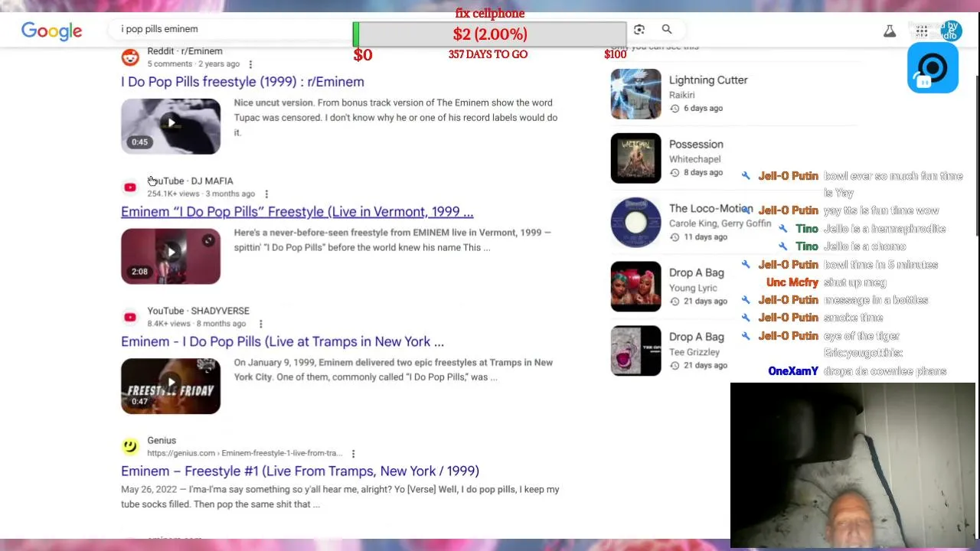This screenshot has width=980, height=551.
Task: Click YouTube favicon for SHADYVERSE result
Action: (x=130, y=317)
